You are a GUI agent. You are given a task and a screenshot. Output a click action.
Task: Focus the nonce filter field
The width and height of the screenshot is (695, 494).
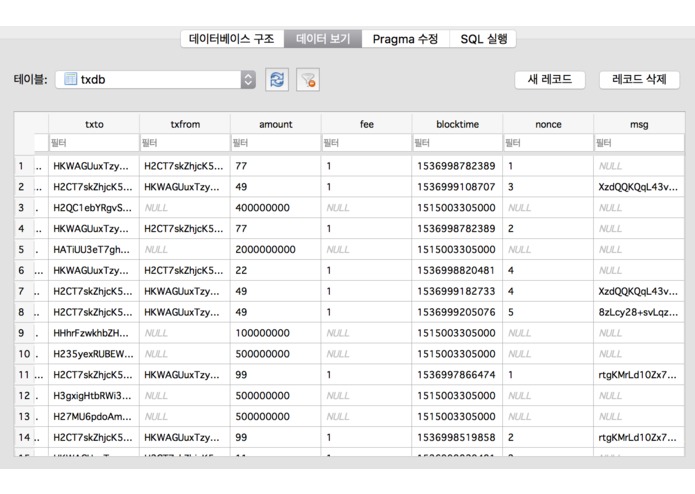point(548,143)
